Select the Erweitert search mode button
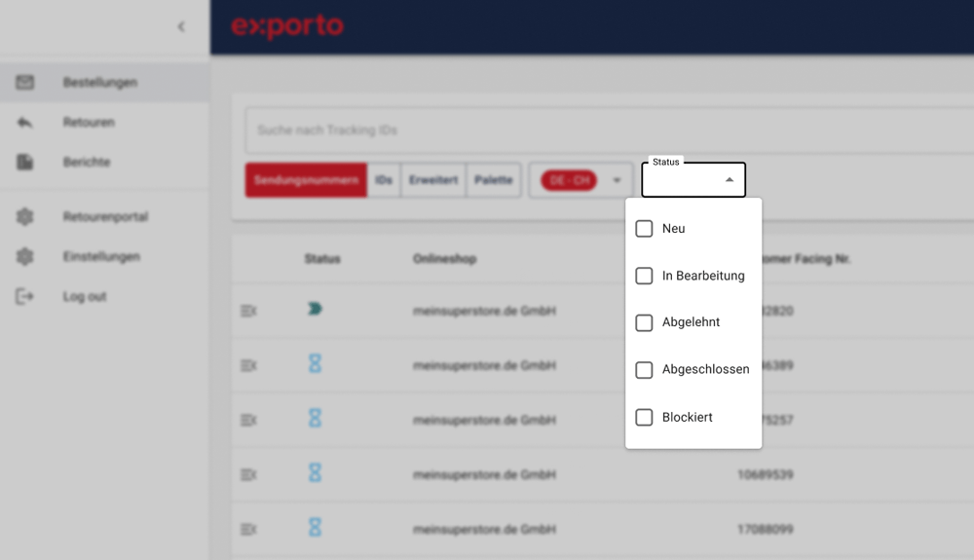 point(433,180)
